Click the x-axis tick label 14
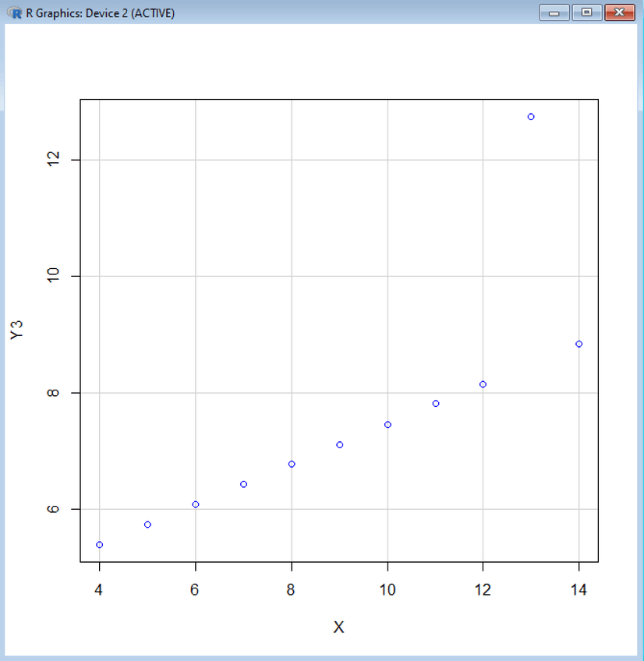The image size is (644, 661). tap(579, 590)
